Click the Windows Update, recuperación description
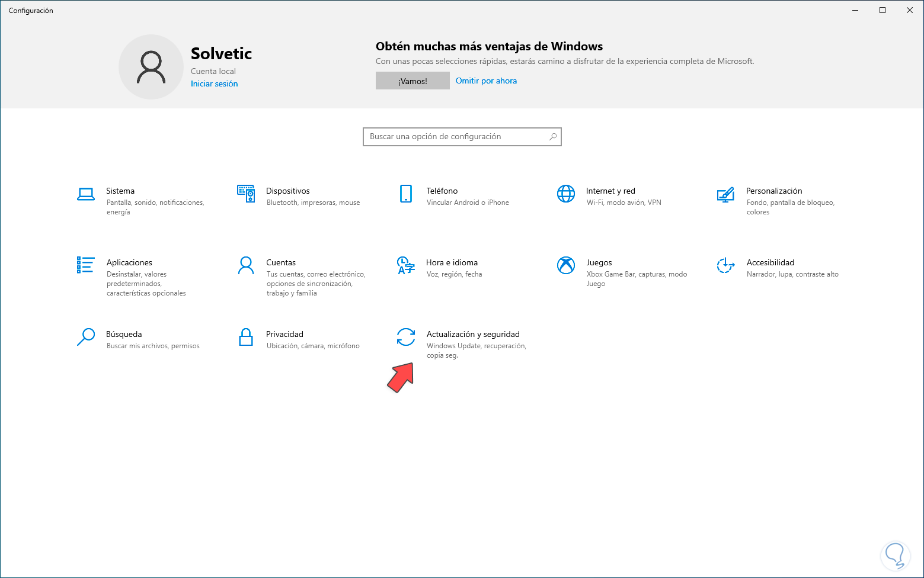This screenshot has width=924, height=578. pyautogui.click(x=477, y=351)
